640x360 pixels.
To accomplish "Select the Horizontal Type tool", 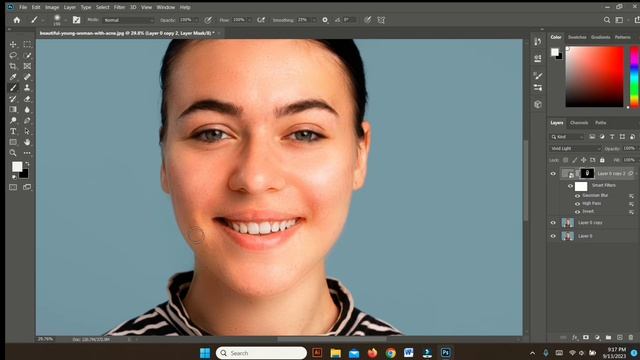I will [x=13, y=131].
